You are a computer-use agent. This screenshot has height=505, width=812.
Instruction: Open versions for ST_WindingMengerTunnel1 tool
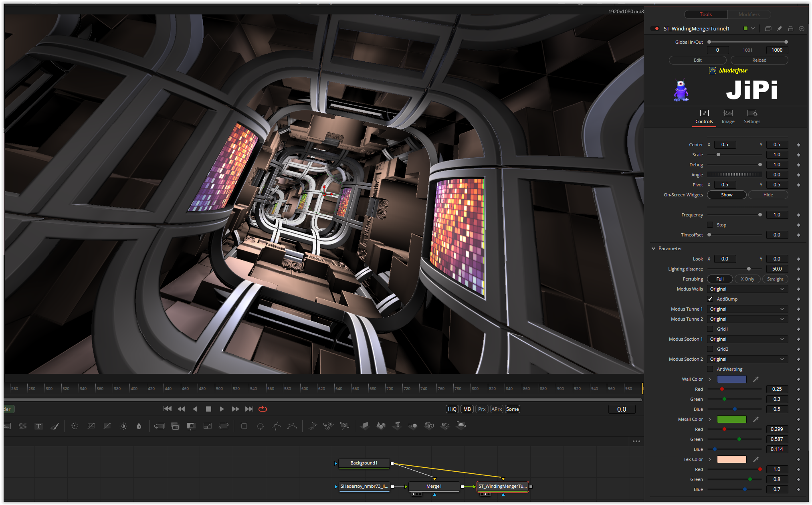768,29
